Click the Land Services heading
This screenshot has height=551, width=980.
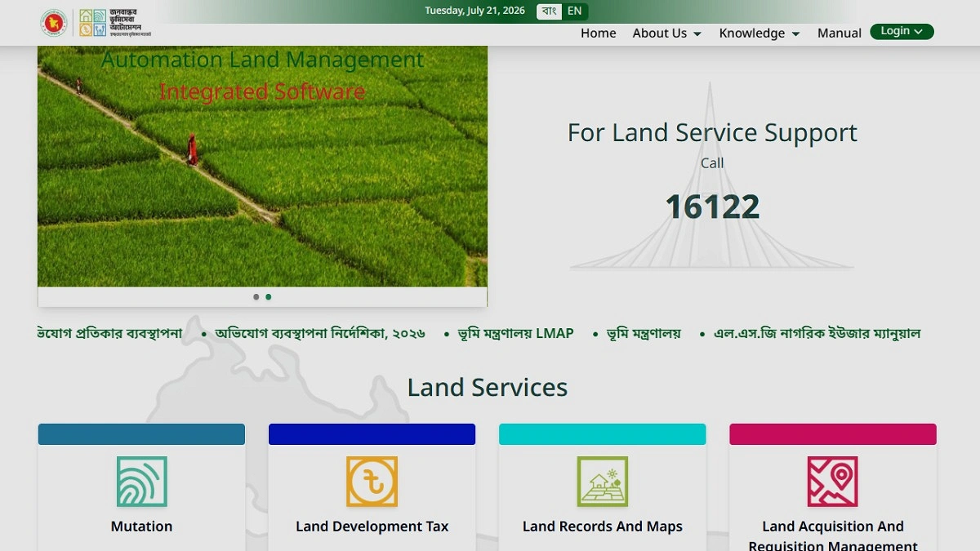[488, 387]
